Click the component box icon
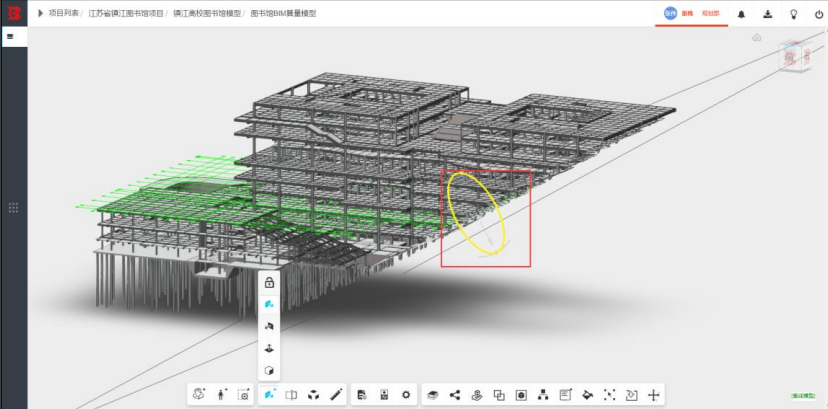This screenshot has height=409, width=828. coord(521,395)
